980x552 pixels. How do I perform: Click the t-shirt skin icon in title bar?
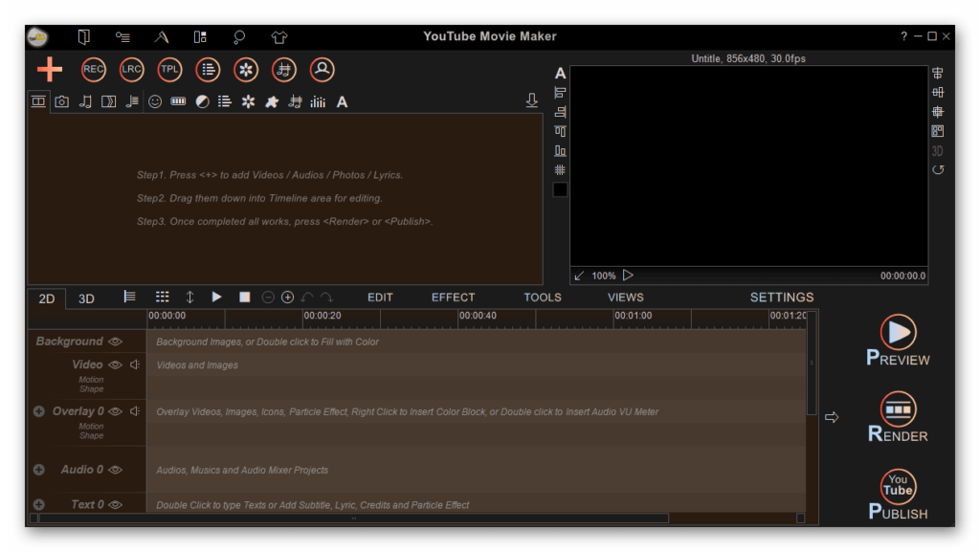[x=278, y=37]
